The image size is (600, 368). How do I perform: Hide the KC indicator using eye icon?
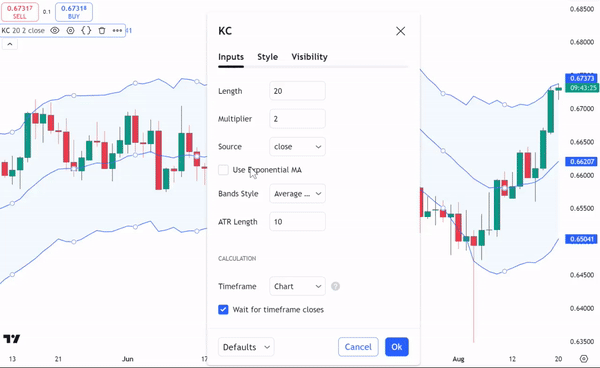tap(55, 30)
